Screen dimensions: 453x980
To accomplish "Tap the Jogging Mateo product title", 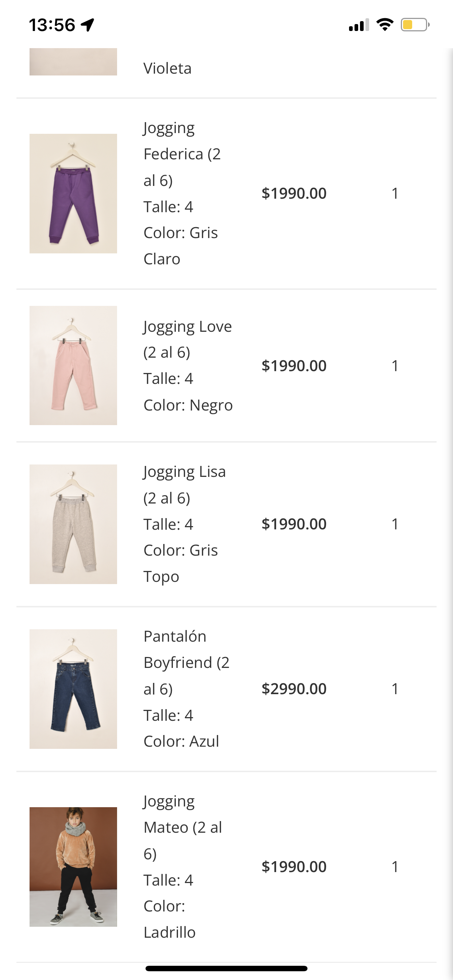I will tap(183, 827).
